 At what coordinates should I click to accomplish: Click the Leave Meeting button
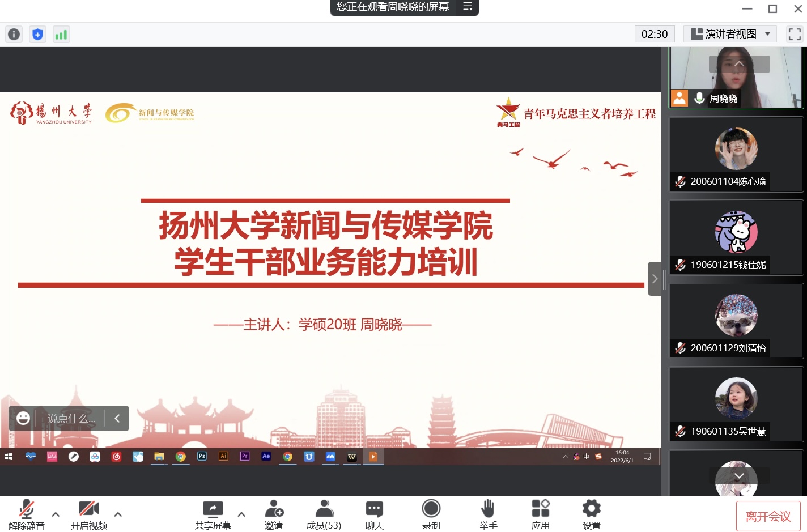(x=768, y=516)
